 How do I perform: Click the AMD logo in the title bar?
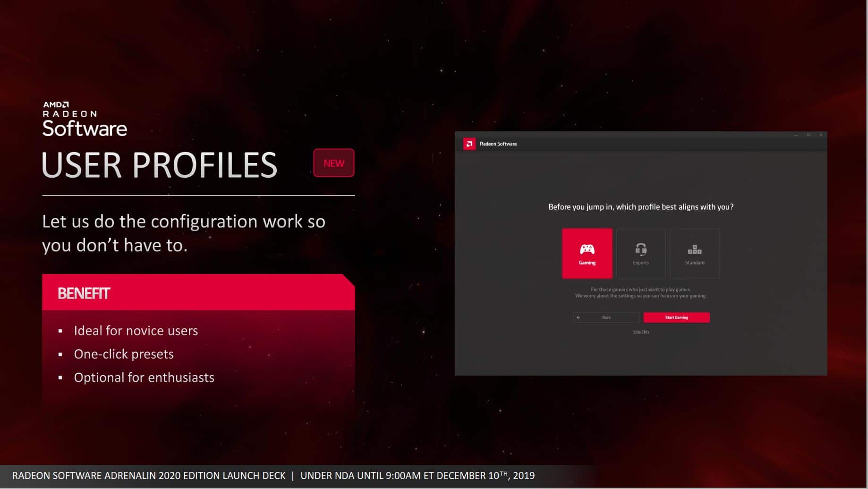point(469,144)
